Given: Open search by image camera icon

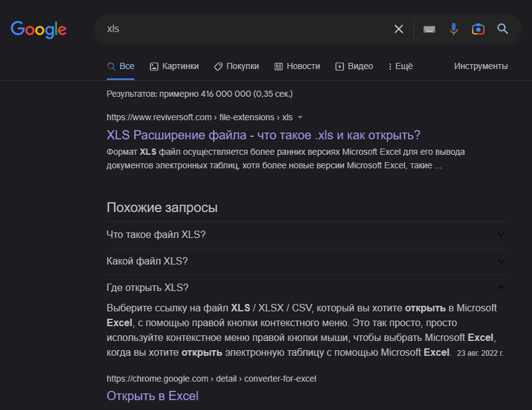Looking at the screenshot, I should click(x=478, y=29).
